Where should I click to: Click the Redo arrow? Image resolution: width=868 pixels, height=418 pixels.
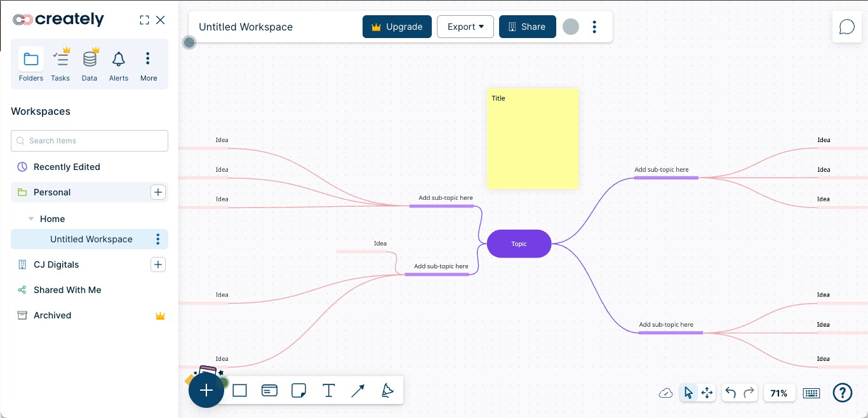click(x=749, y=393)
